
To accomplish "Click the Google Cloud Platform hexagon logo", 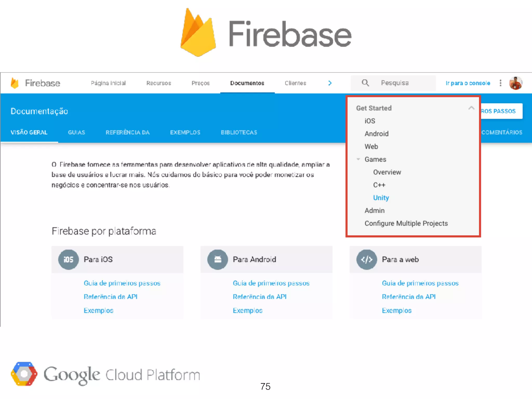I will point(24,374).
